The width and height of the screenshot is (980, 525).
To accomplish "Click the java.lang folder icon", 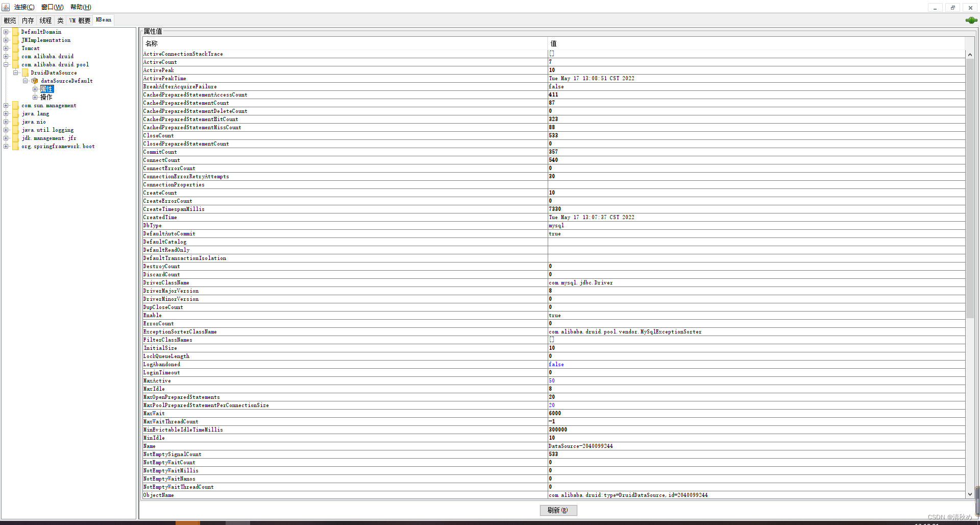I will click(16, 113).
